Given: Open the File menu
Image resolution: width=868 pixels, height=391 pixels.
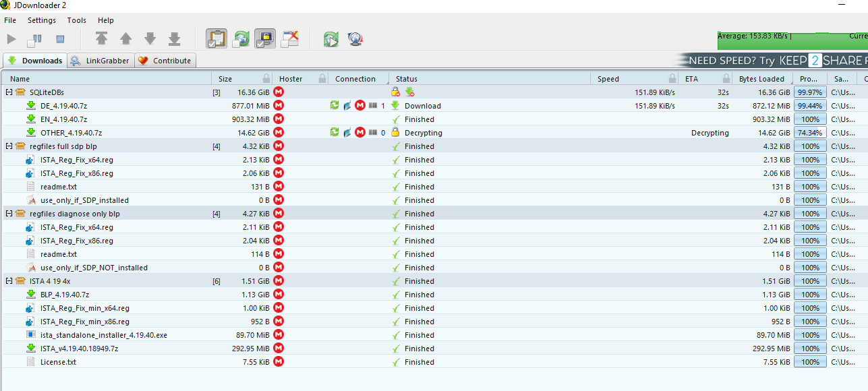Looking at the screenshot, I should click(x=10, y=20).
